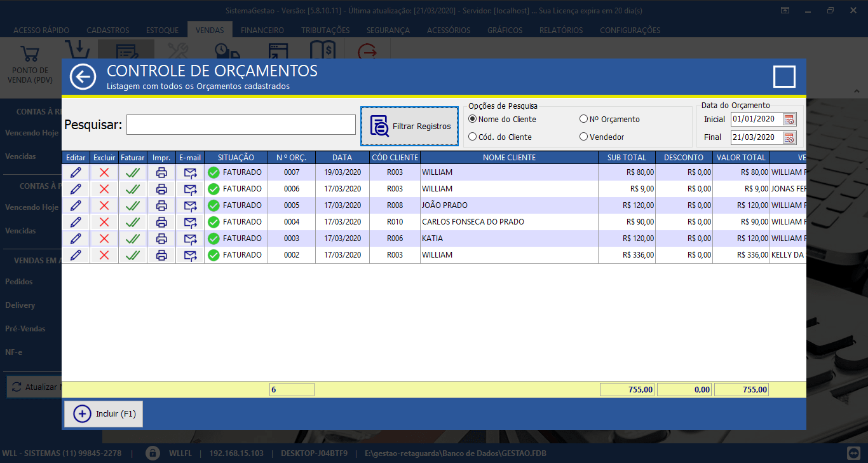This screenshot has height=463, width=868.
Task: Open the TRIBUTAÇÕES tab
Action: point(325,30)
